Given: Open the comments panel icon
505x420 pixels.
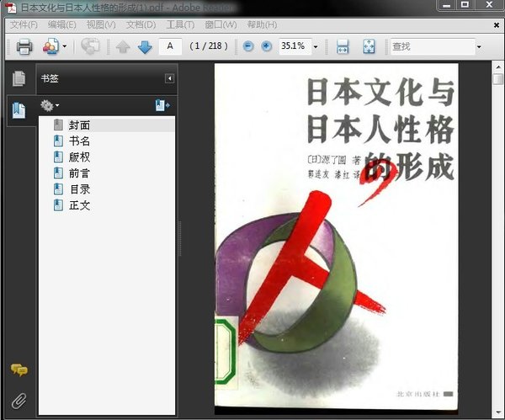Looking at the screenshot, I should 19,370.
